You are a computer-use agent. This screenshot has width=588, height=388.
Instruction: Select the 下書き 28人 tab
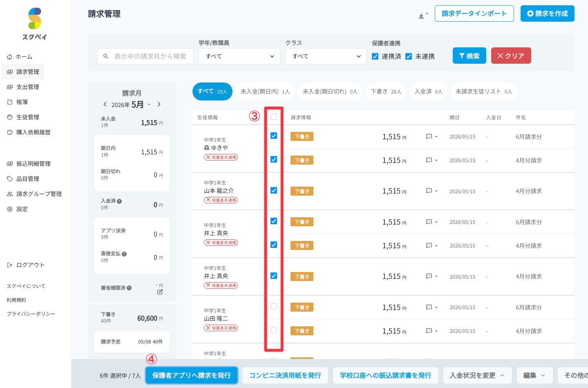[386, 91]
